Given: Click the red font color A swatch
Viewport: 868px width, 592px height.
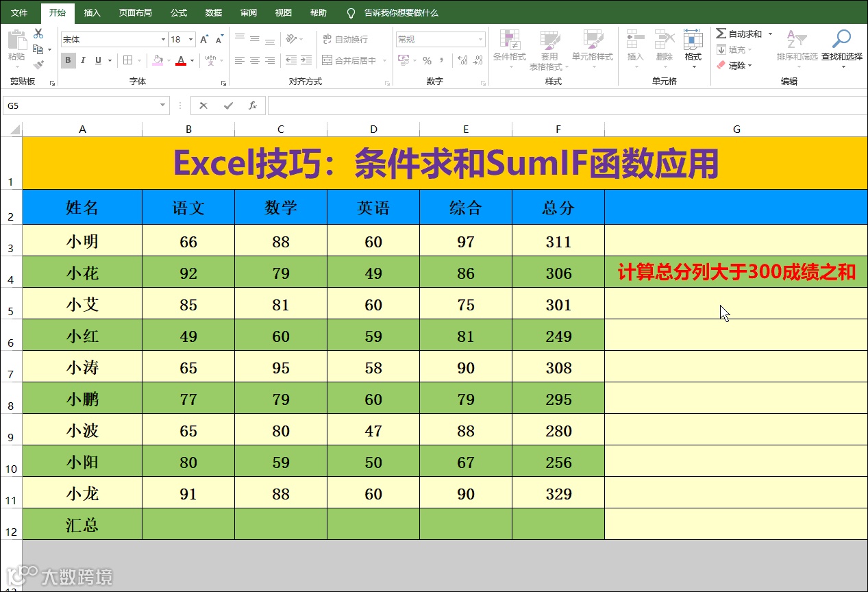Looking at the screenshot, I should (x=181, y=60).
